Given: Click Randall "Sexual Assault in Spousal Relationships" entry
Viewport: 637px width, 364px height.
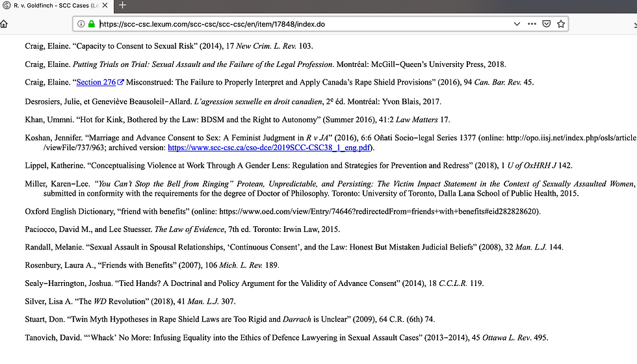Looking at the screenshot, I should 294,247.
